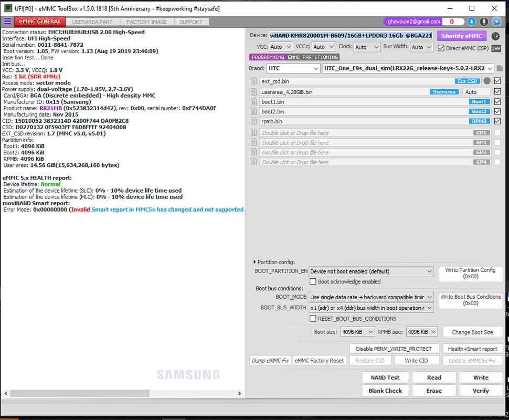Click file icon on the GP2 row

[x=254, y=143]
